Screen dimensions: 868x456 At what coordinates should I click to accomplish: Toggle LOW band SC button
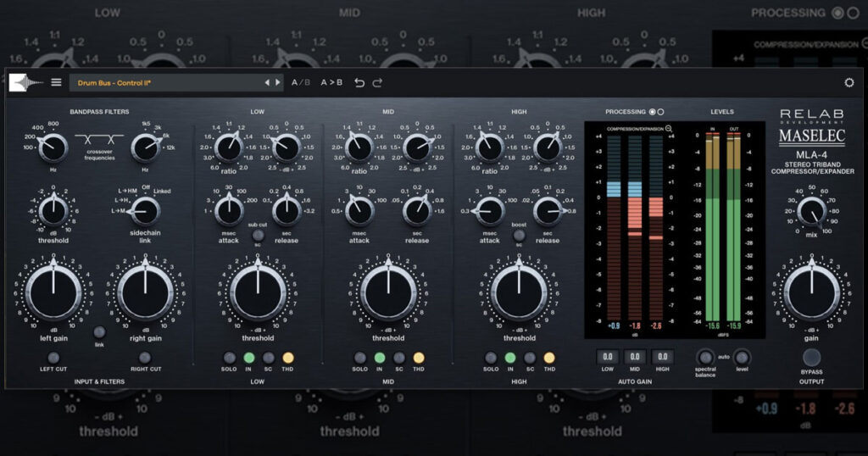[269, 358]
